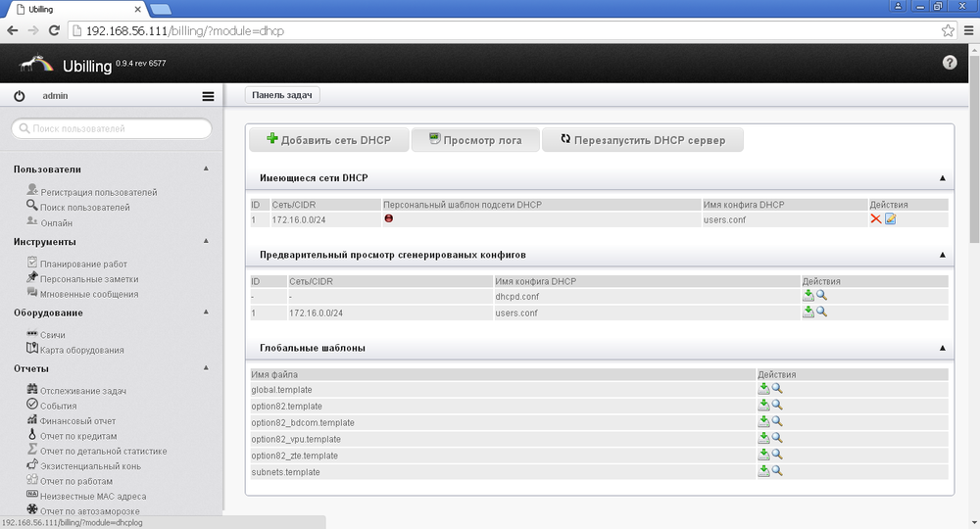
Task: Edit the 172.16.0.0/24 DHCP network
Action: [x=891, y=218]
